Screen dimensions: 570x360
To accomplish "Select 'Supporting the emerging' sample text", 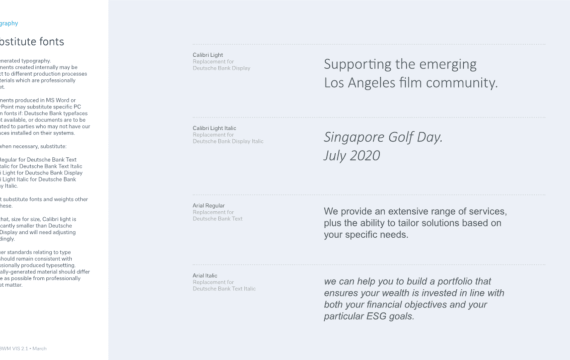I will click(400, 64).
